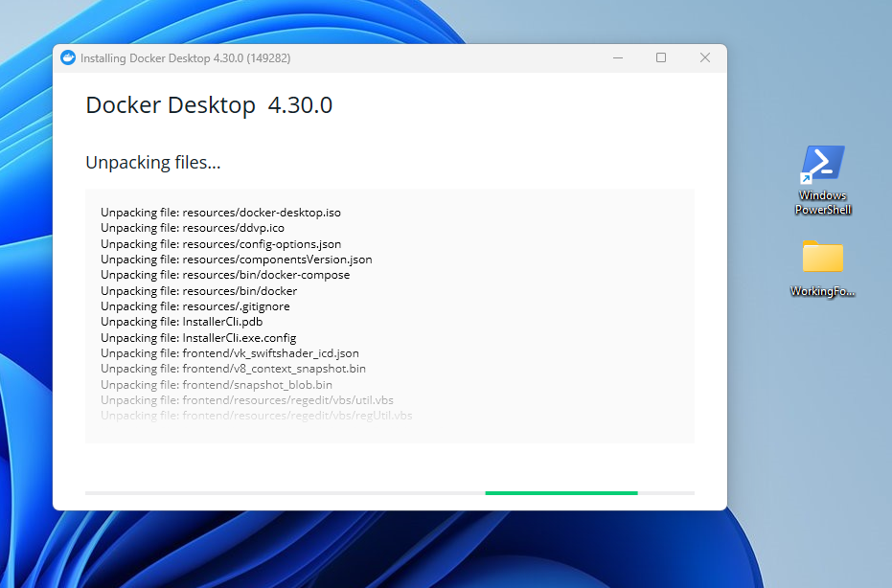Select the log line "frontend/resources/regedit/vbs/regUtil.vbs"
The width and height of the screenshot is (892, 588).
point(257,415)
